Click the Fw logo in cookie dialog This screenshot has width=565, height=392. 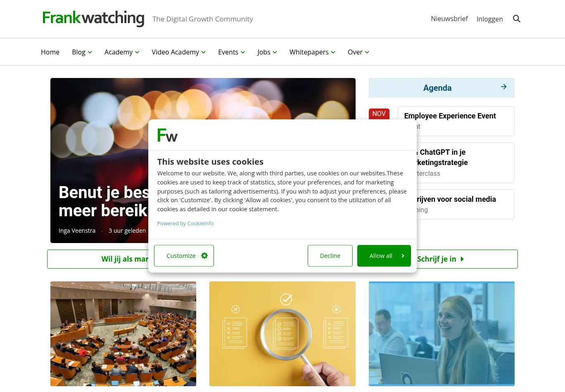(167, 135)
